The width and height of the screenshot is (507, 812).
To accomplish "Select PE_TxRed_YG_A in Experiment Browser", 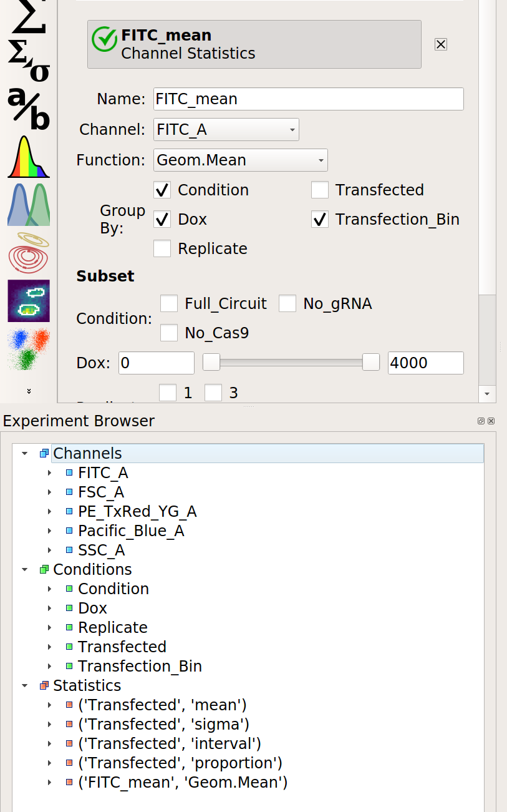I will [x=137, y=512].
